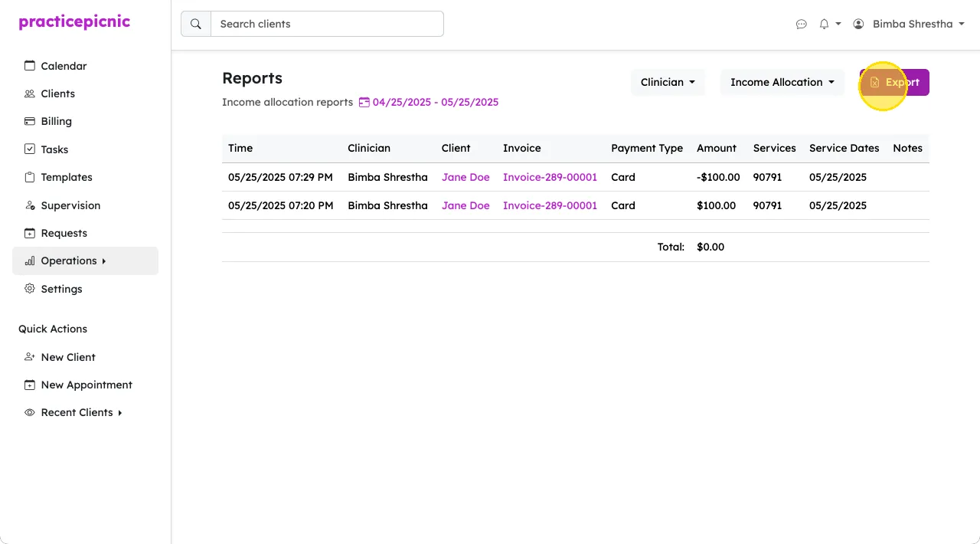Open the chat messages icon

pyautogui.click(x=802, y=24)
